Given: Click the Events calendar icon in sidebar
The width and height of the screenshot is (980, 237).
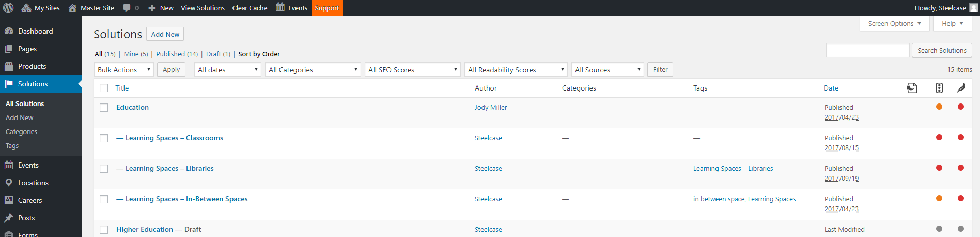Looking at the screenshot, I should (9, 165).
